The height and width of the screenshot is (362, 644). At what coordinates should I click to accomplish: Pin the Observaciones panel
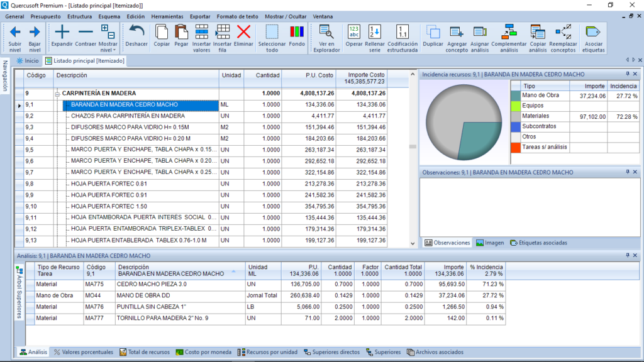pyautogui.click(x=628, y=172)
